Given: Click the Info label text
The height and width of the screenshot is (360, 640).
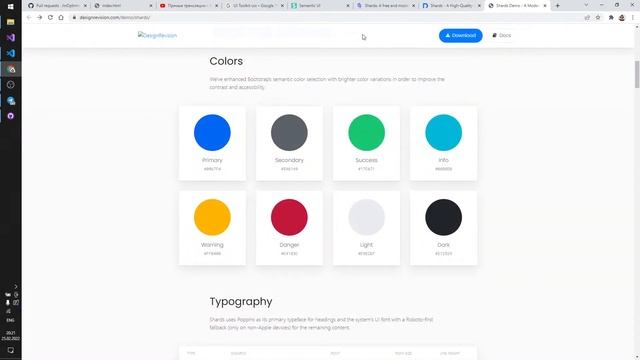Looking at the screenshot, I should pyautogui.click(x=443, y=160).
